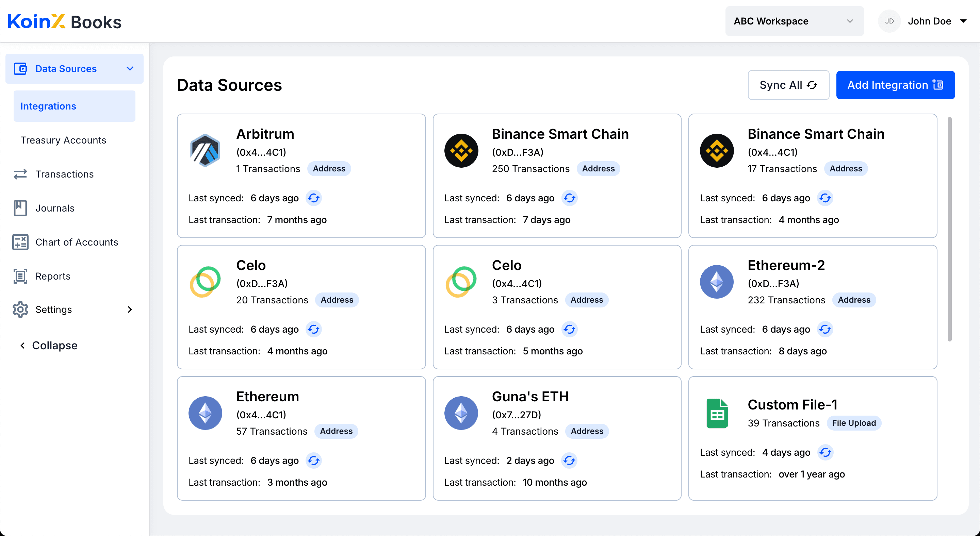Screen dimensions: 980x536
Task: Click the Sync All button
Action: point(788,85)
